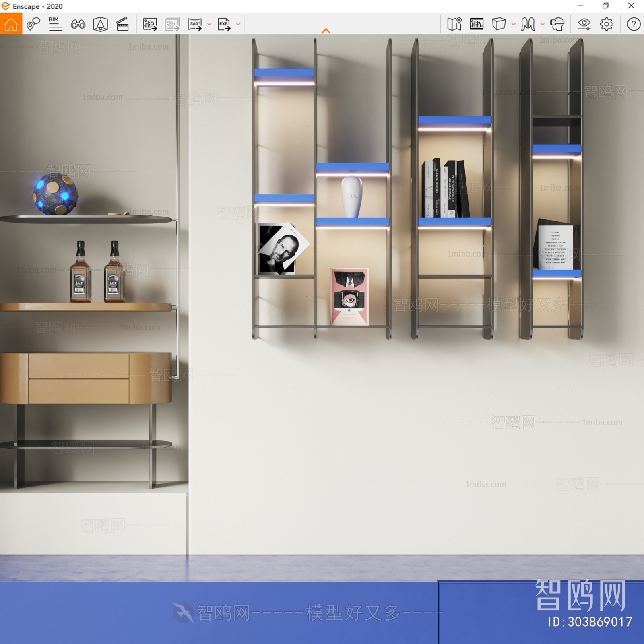Restore down the Enscape window
The height and width of the screenshot is (644, 644).
coord(605,6)
